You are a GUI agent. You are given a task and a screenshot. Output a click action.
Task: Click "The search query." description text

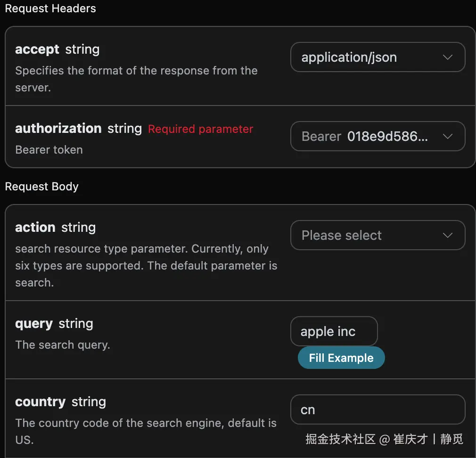(63, 345)
